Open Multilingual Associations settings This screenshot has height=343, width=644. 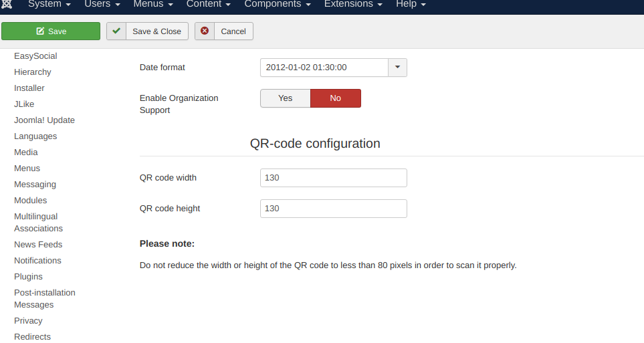click(38, 223)
